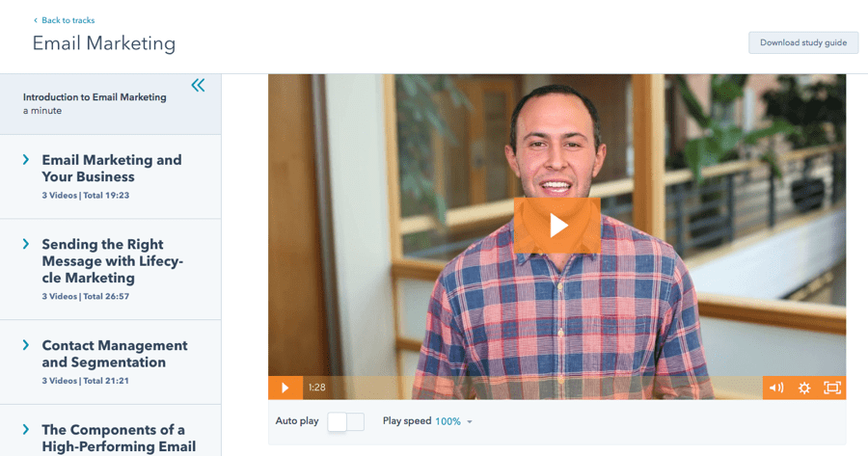
Task: Expand Contact Management and Segmentation chevron
Action: (x=26, y=345)
